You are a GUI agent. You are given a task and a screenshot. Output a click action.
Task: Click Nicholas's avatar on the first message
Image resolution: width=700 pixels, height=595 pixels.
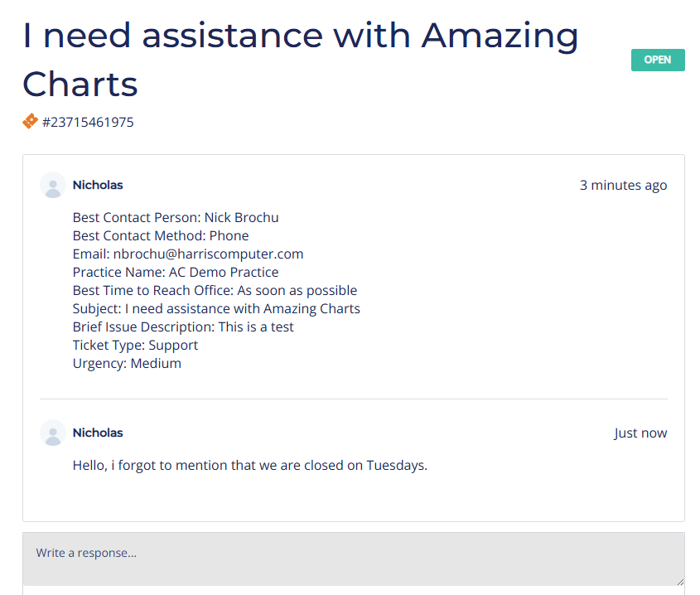pos(52,185)
